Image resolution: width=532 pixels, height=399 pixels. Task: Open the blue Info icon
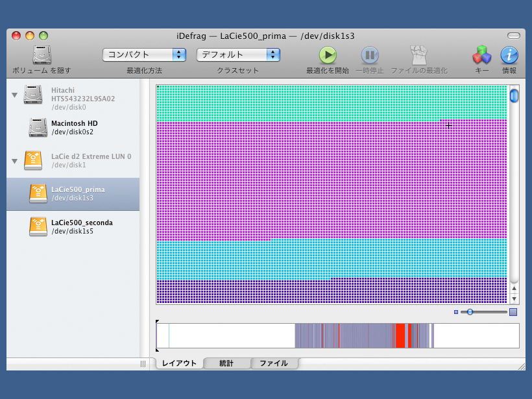pyautogui.click(x=509, y=55)
